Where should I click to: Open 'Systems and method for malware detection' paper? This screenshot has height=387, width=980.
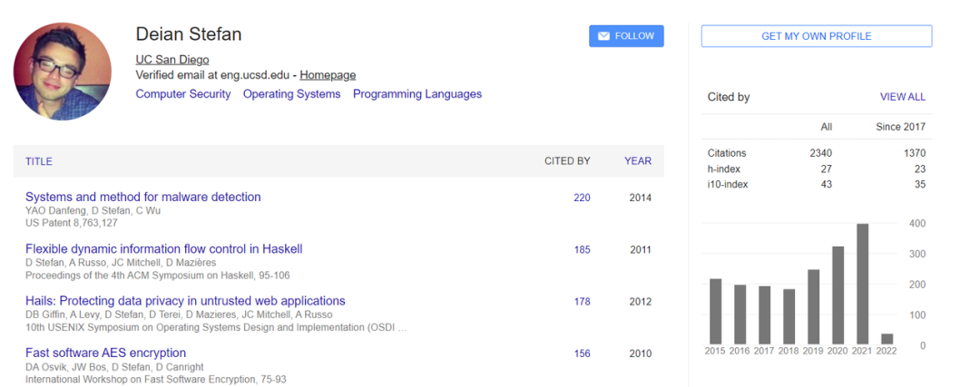pos(142,197)
